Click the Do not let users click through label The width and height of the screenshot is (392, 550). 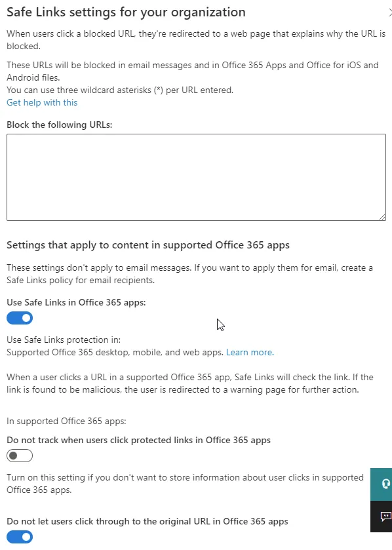(x=147, y=522)
